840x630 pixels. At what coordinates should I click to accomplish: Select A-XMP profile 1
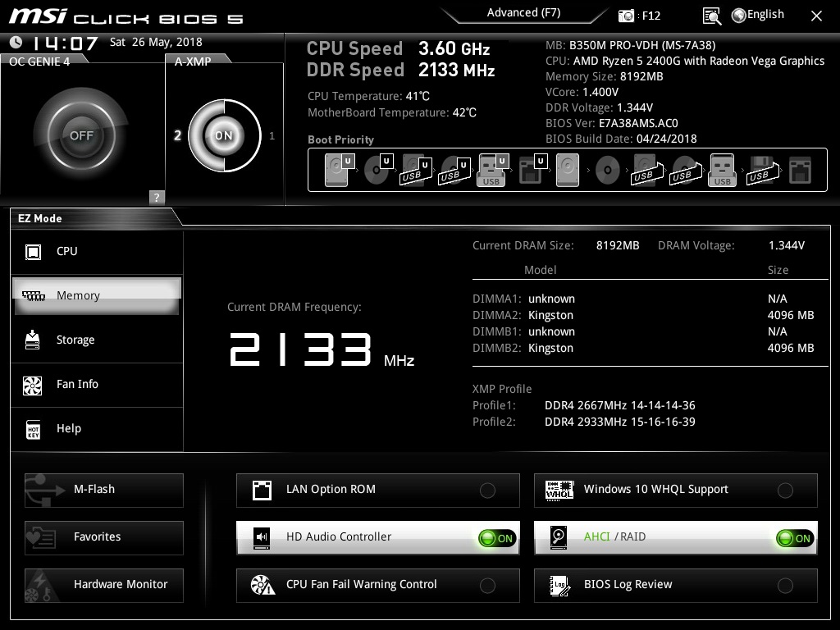click(272, 135)
